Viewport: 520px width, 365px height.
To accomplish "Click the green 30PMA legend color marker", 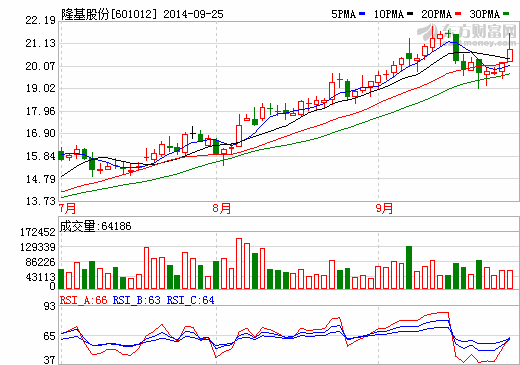I will tap(506, 14).
